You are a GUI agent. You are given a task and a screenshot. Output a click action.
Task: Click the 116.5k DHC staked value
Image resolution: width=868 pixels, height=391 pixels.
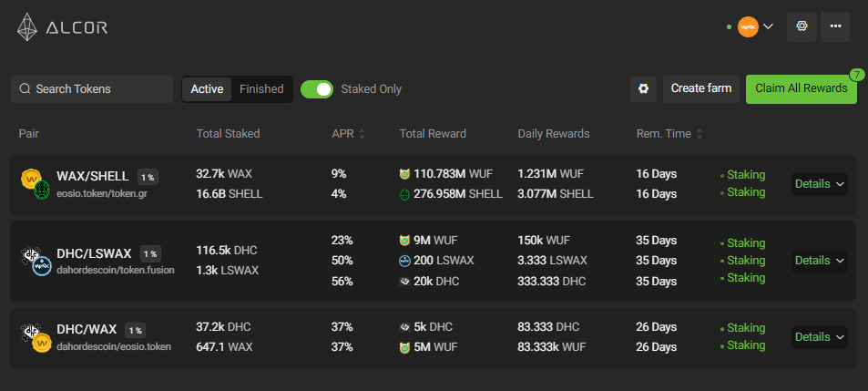[x=227, y=251]
